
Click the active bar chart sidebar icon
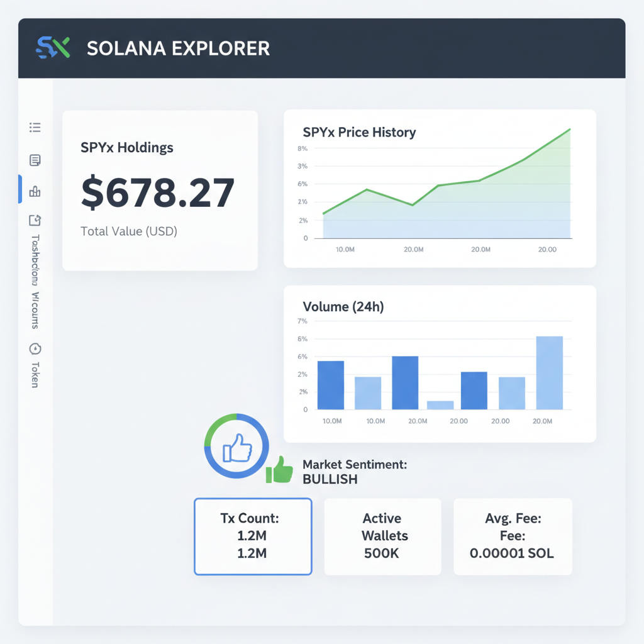[x=35, y=191]
